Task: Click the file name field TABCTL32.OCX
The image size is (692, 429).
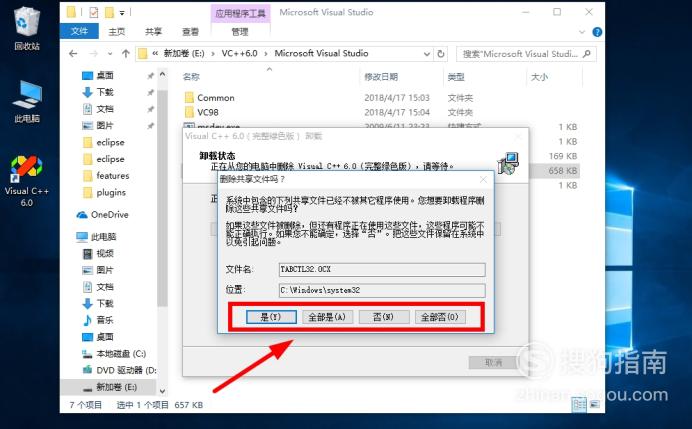Action: [x=382, y=269]
